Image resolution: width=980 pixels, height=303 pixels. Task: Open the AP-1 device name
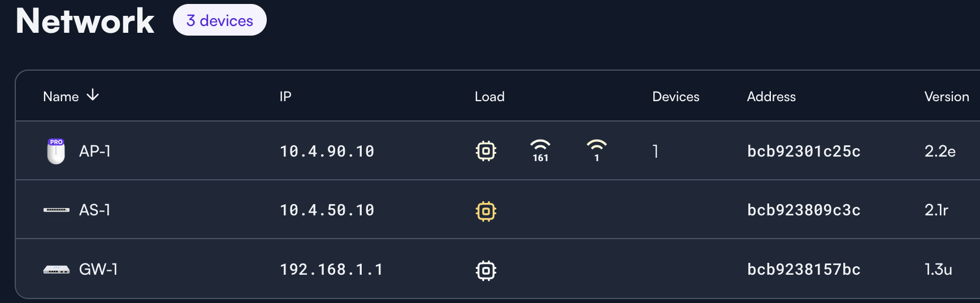[95, 151]
